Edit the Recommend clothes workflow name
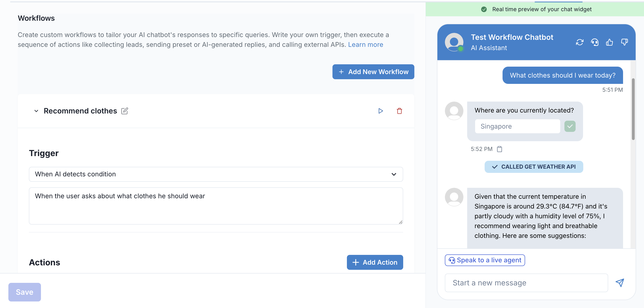Image resolution: width=644 pixels, height=308 pixels. tap(124, 111)
